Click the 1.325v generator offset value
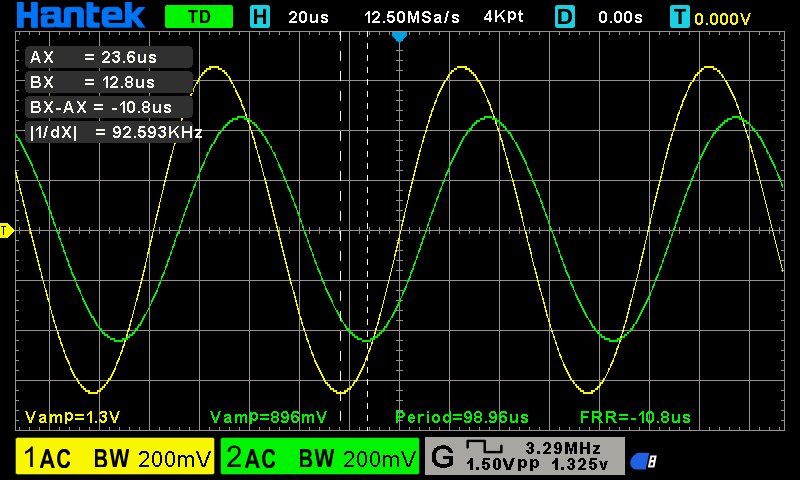The height and width of the screenshot is (480, 800). [x=579, y=464]
